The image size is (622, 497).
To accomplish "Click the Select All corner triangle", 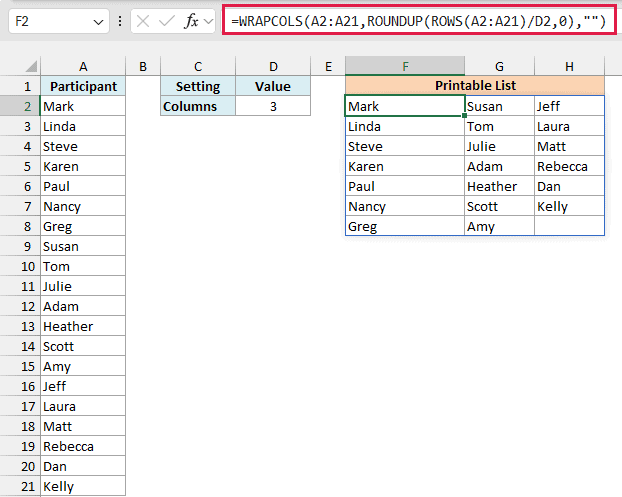I will point(31,66).
